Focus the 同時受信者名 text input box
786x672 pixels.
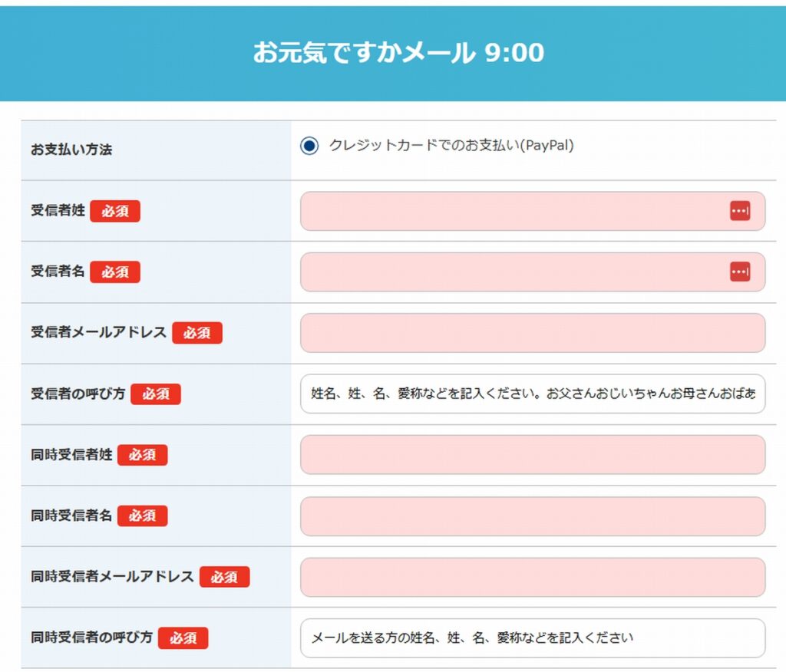coord(532,516)
